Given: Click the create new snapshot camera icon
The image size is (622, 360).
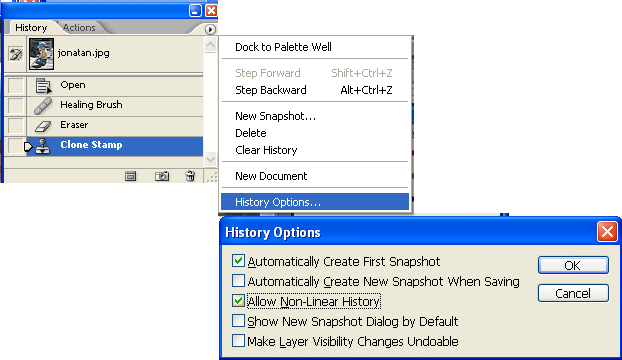Looking at the screenshot, I should click(x=162, y=176).
